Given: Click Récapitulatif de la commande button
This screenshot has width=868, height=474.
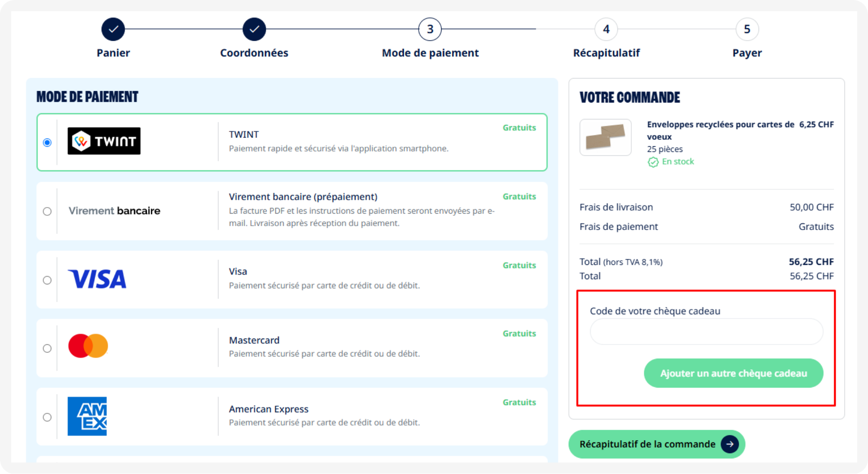Looking at the screenshot, I should (657, 444).
